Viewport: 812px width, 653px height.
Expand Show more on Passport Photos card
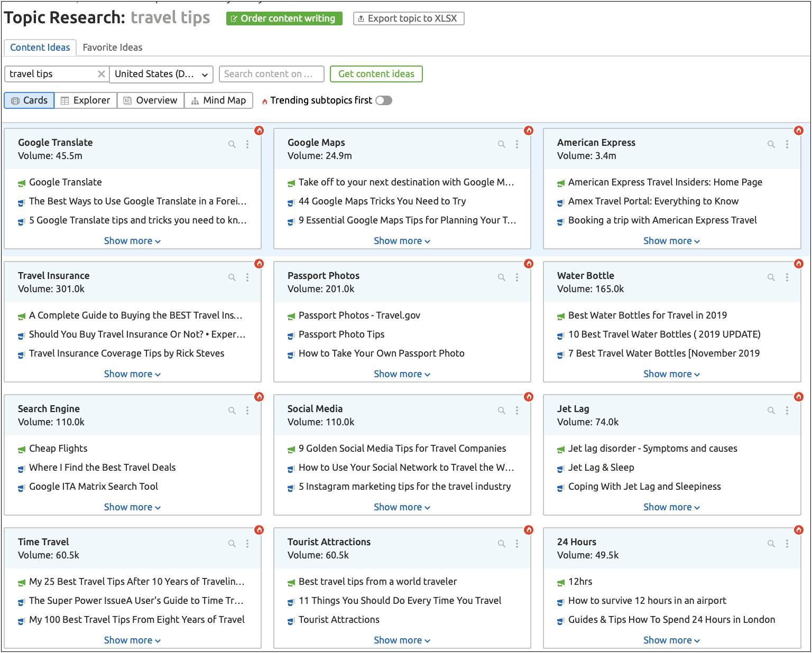(402, 374)
